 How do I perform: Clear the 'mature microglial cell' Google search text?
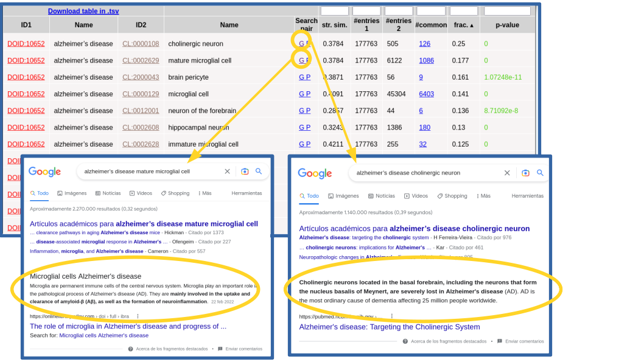pos(228,172)
